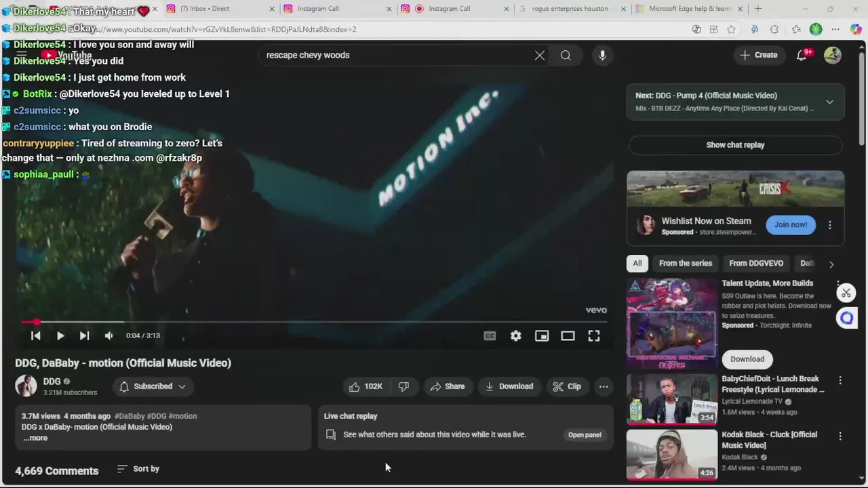
Task: Clear the search box with X
Action: point(539,55)
